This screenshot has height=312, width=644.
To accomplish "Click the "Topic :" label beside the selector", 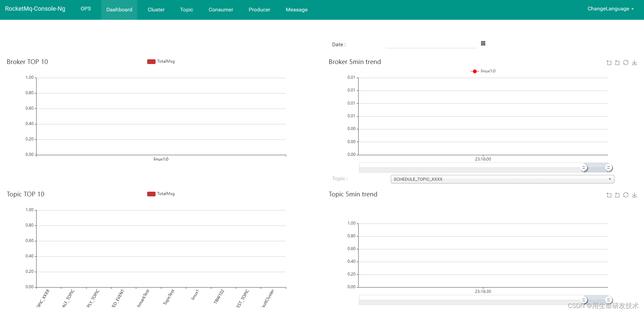I will click(x=340, y=179).
